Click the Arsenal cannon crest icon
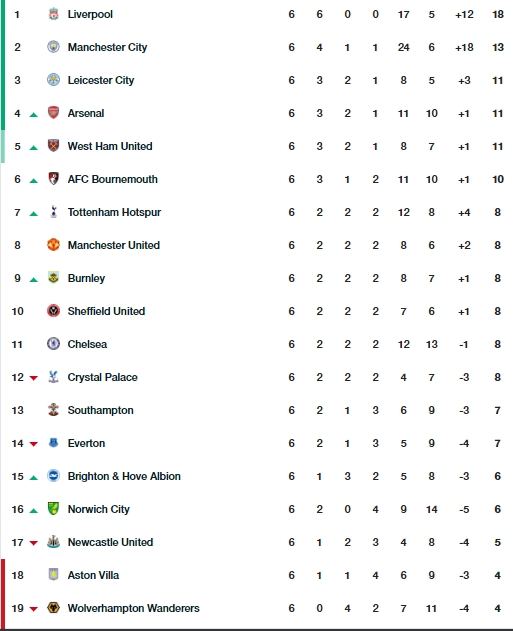 [54, 113]
